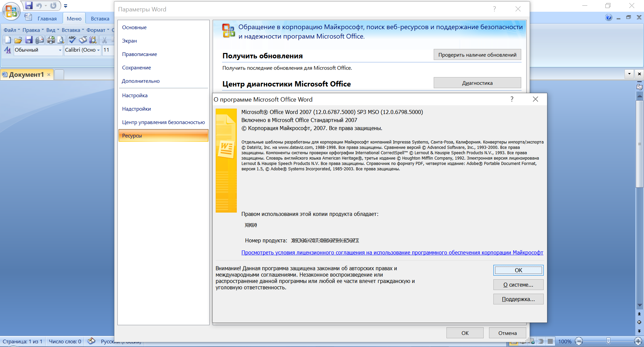Open Word help question-mark icon
The image size is (644, 347).
click(x=608, y=17)
